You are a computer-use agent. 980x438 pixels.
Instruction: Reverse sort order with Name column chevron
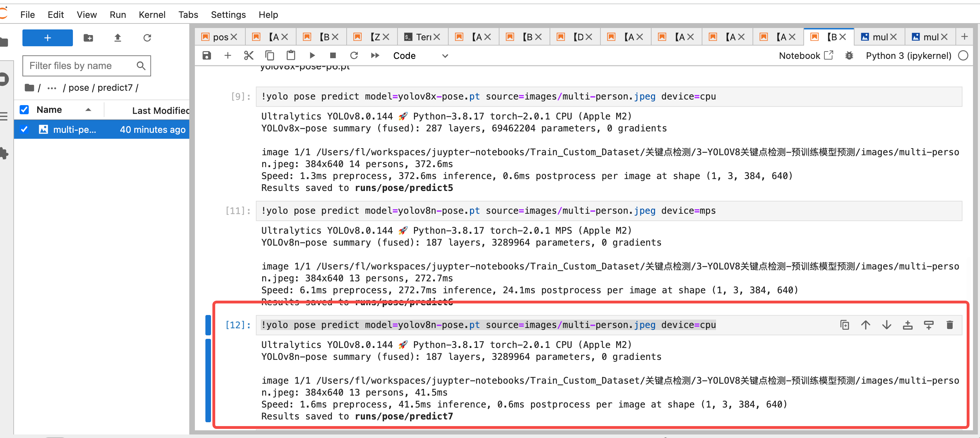(89, 109)
